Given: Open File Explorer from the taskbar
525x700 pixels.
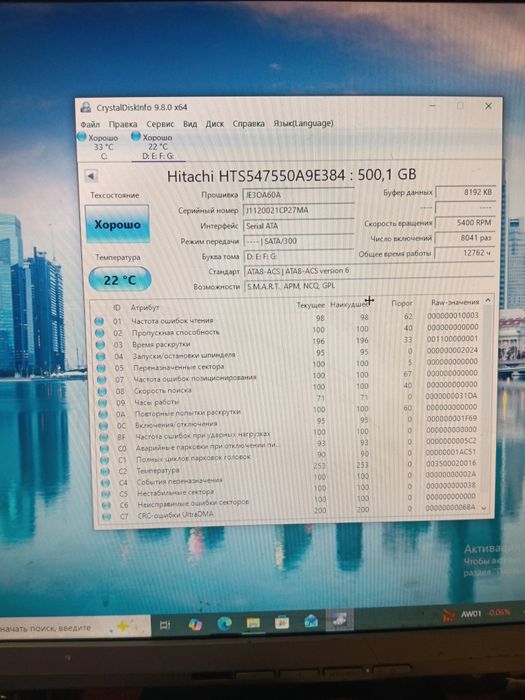Looking at the screenshot, I should pos(253,622).
